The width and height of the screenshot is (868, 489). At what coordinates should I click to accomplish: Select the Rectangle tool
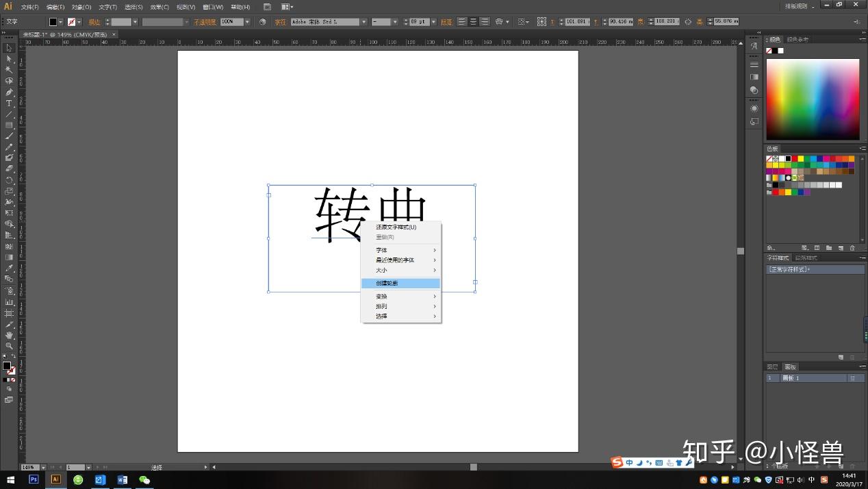(x=9, y=125)
